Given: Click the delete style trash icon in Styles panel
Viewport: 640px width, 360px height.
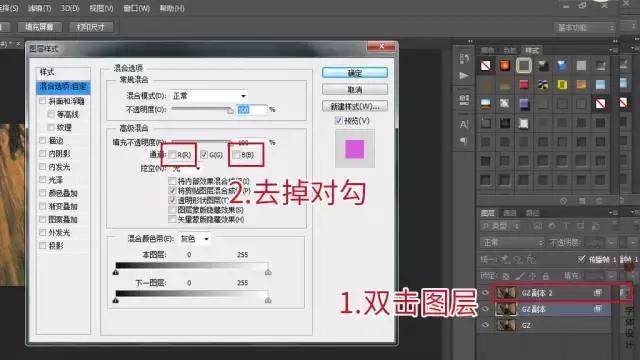Looking at the screenshot, I should coord(599,200).
